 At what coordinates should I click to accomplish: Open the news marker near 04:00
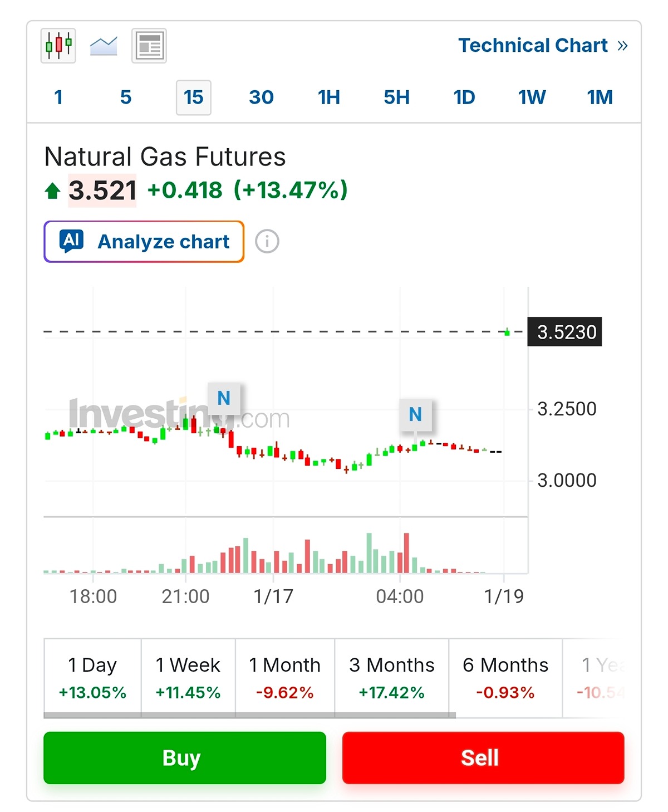click(415, 414)
